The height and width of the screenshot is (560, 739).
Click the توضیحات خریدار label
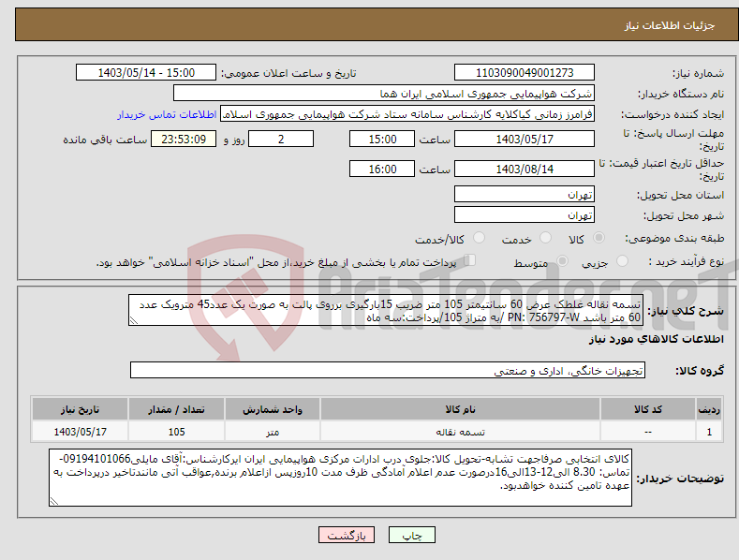click(x=680, y=479)
